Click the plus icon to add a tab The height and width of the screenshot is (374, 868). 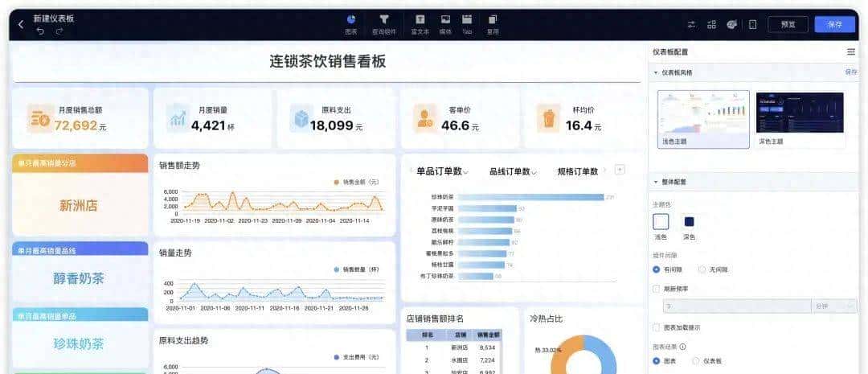[620, 170]
